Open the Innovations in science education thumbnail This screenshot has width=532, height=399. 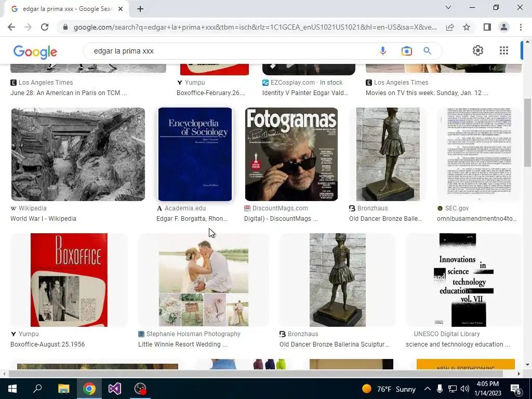463,280
